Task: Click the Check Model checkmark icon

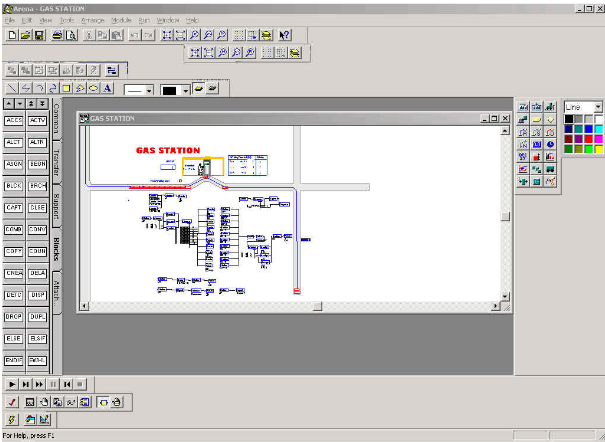Action: click(12, 402)
